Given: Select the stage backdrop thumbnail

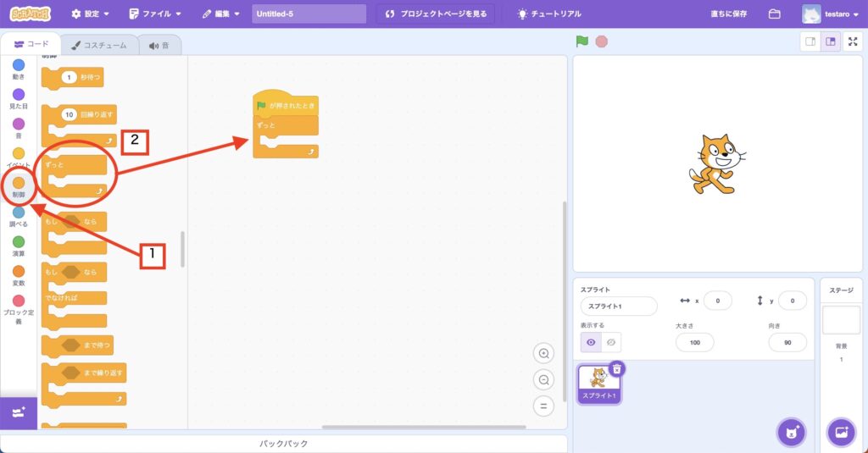Looking at the screenshot, I should point(841,320).
